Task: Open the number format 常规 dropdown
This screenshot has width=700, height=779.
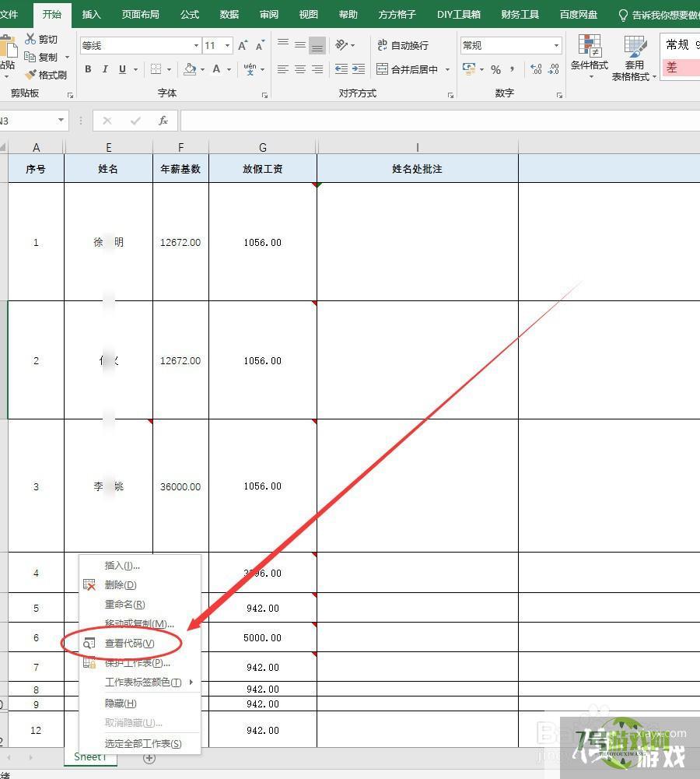Action: click(x=557, y=46)
